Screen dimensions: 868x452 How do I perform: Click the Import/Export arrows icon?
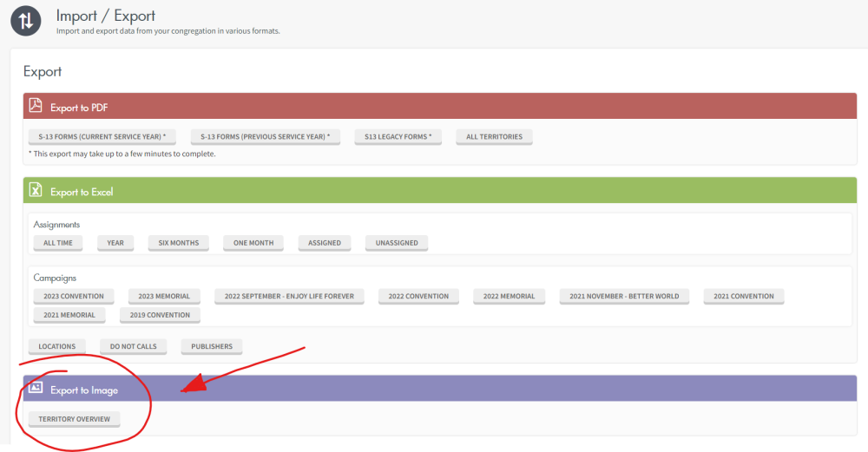26,21
